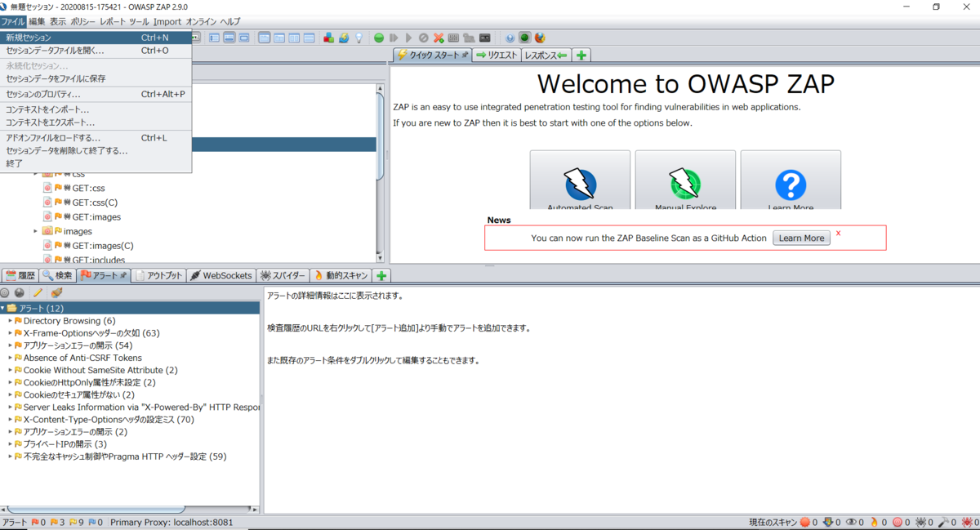Expand the X-Content-Type-Optionsヘッダの設定ミス (70) alert

click(10, 420)
